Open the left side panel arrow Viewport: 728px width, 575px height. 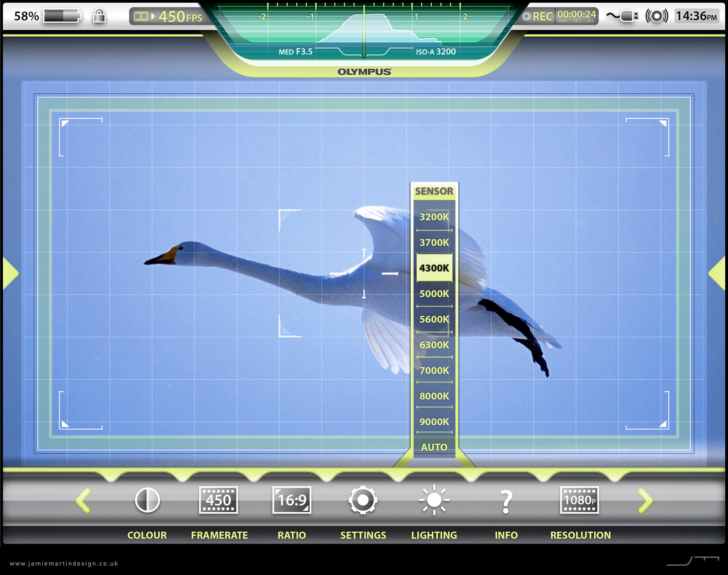tap(10, 273)
